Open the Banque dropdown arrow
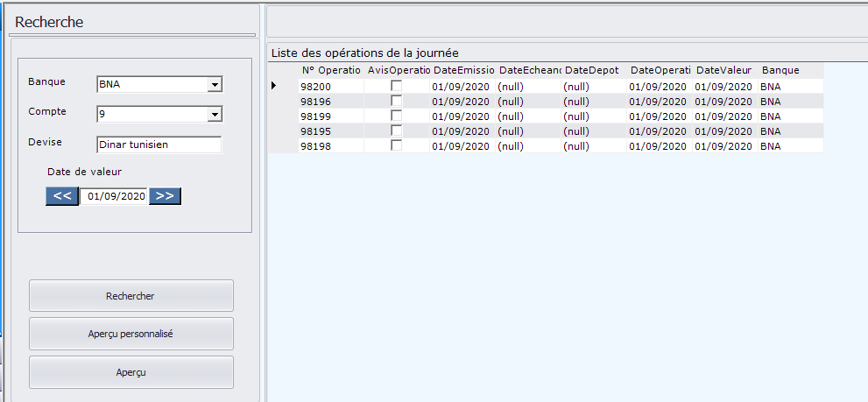The image size is (868, 402). [214, 85]
